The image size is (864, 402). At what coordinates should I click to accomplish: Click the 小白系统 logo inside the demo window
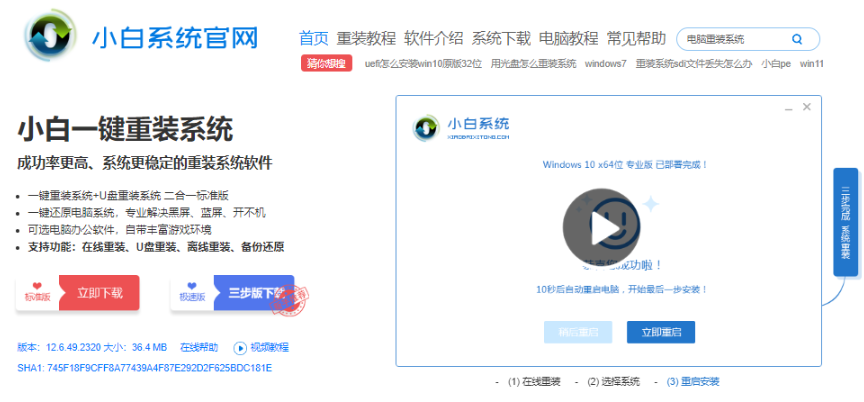pos(461,128)
